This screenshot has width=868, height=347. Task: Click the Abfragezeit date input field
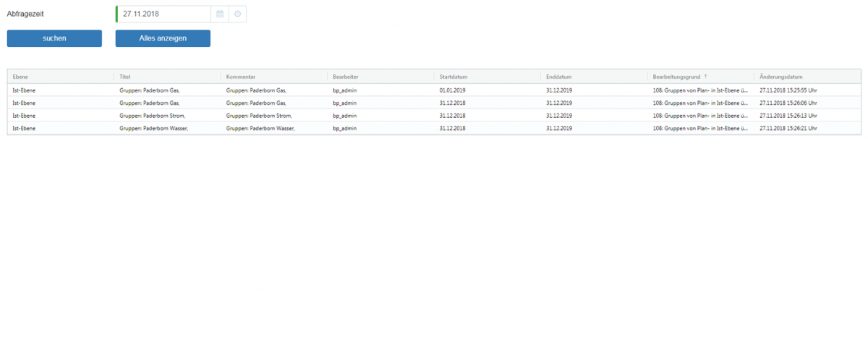coord(164,14)
